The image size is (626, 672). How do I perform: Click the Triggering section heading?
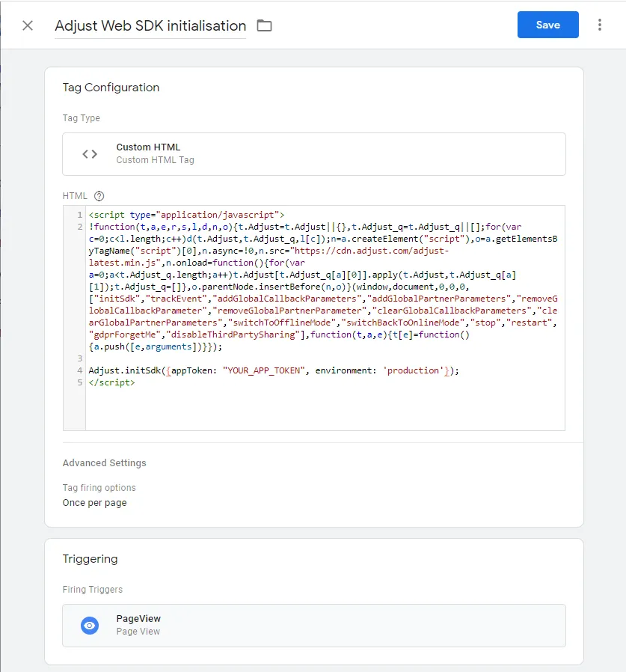tap(90, 559)
